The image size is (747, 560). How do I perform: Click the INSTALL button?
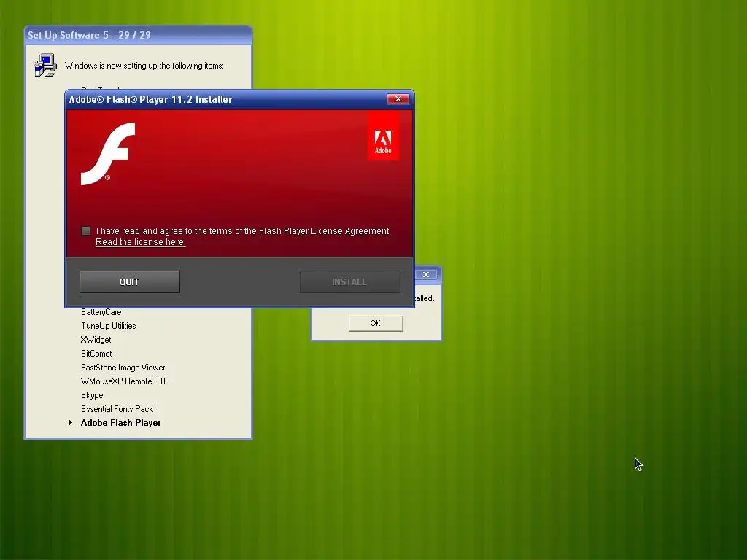click(349, 282)
